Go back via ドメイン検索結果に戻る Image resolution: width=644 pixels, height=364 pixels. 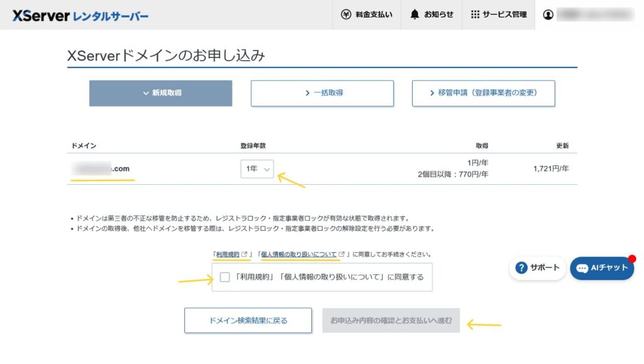[x=248, y=321]
